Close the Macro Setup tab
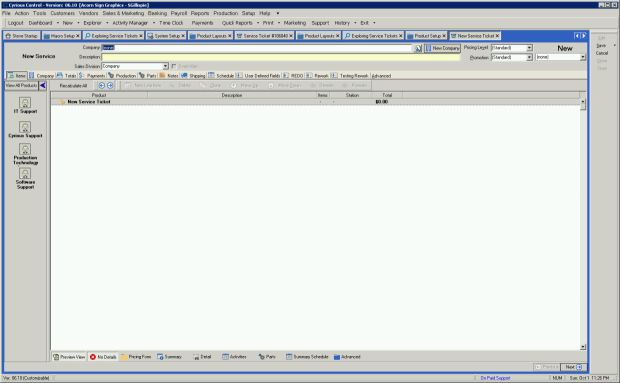 pyautogui.click(x=78, y=36)
